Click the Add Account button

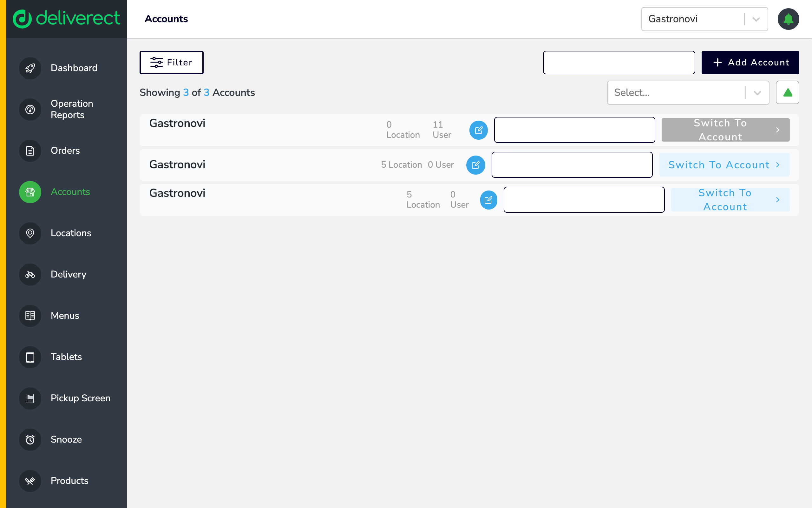click(750, 63)
